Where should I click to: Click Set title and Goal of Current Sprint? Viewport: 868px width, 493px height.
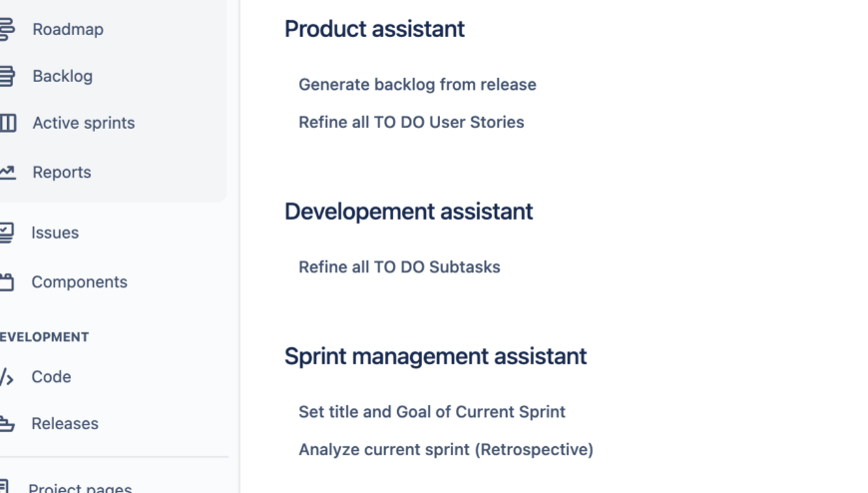click(x=432, y=411)
